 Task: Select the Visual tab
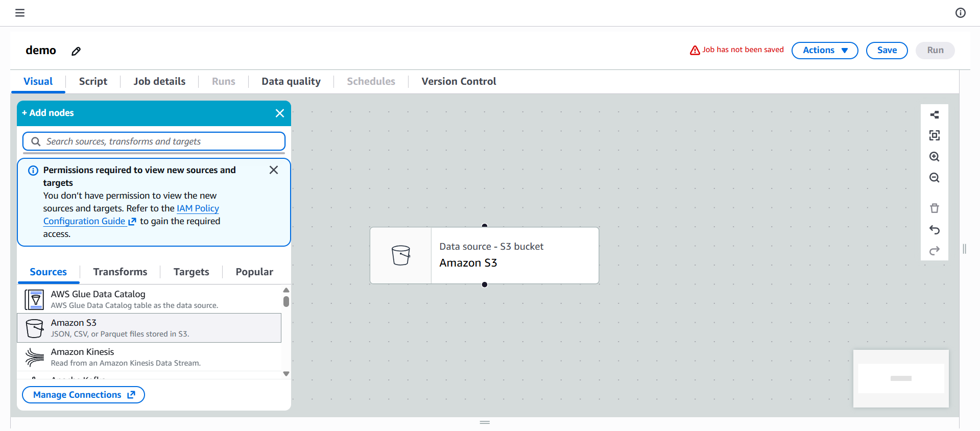click(x=38, y=82)
